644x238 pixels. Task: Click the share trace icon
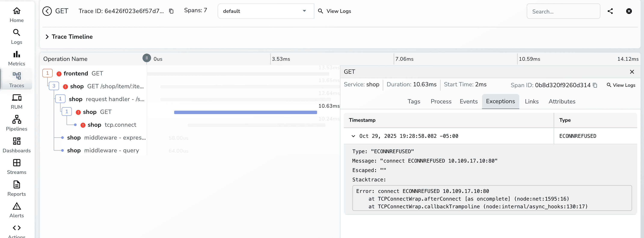(x=610, y=11)
